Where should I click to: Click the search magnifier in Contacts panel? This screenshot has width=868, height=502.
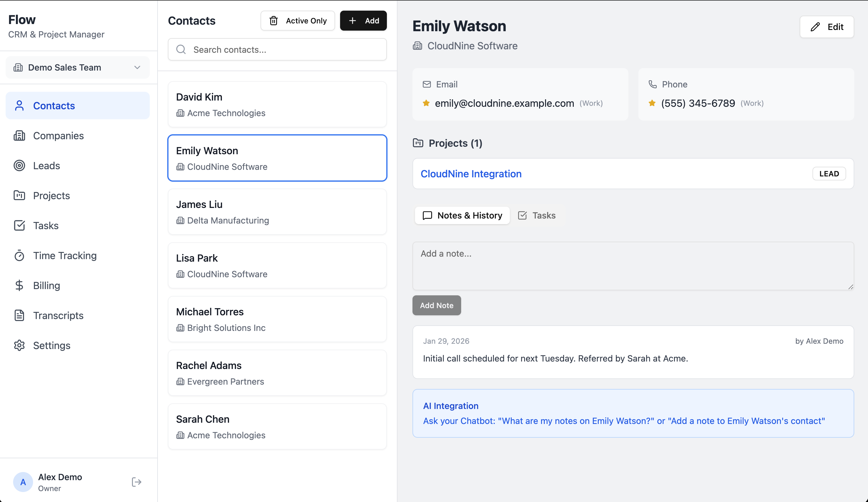181,50
